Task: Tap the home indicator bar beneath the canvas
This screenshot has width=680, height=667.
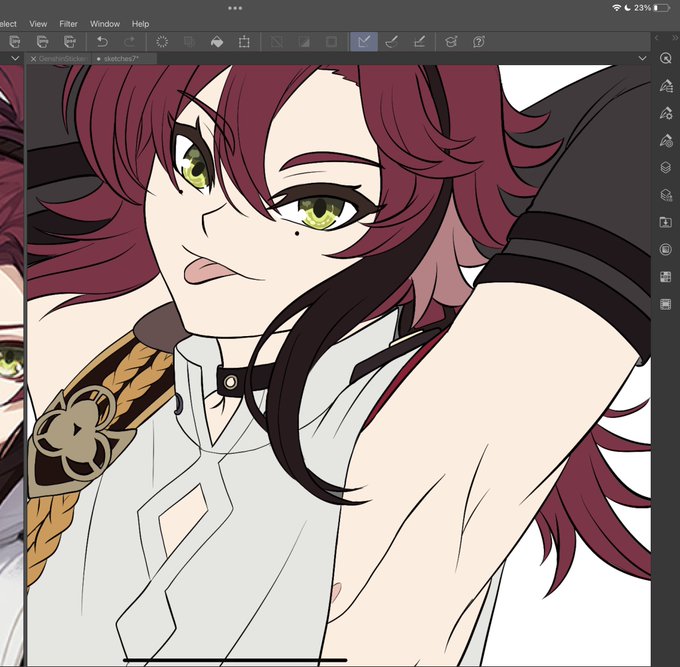Action: 235,660
